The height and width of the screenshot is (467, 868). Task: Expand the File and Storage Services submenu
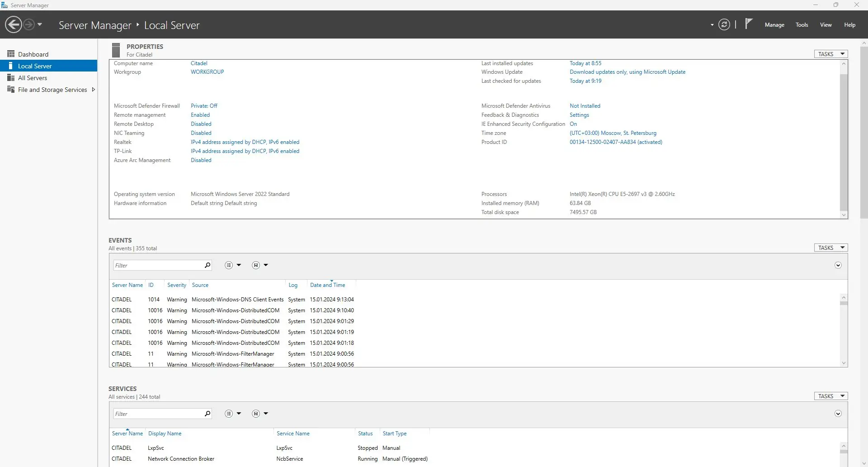(93, 90)
